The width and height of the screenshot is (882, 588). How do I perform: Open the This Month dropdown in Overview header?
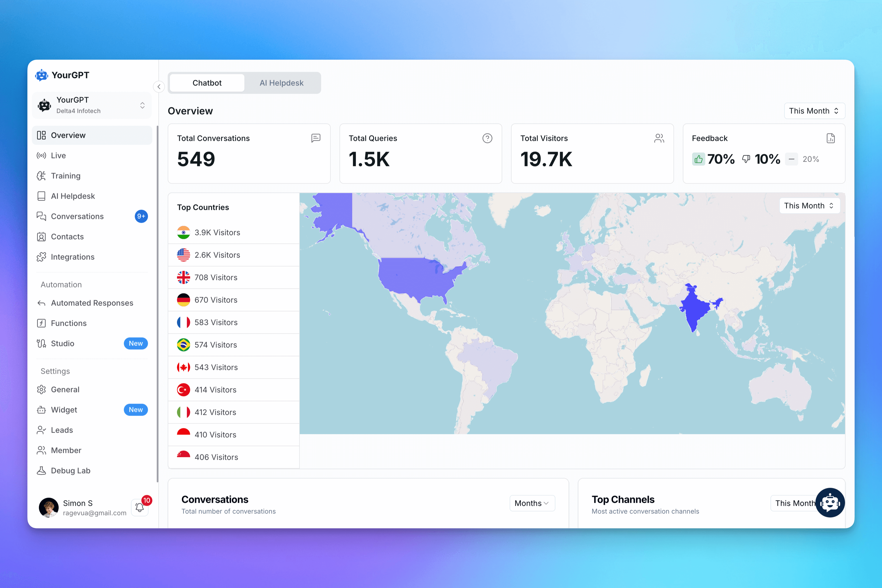[814, 111]
